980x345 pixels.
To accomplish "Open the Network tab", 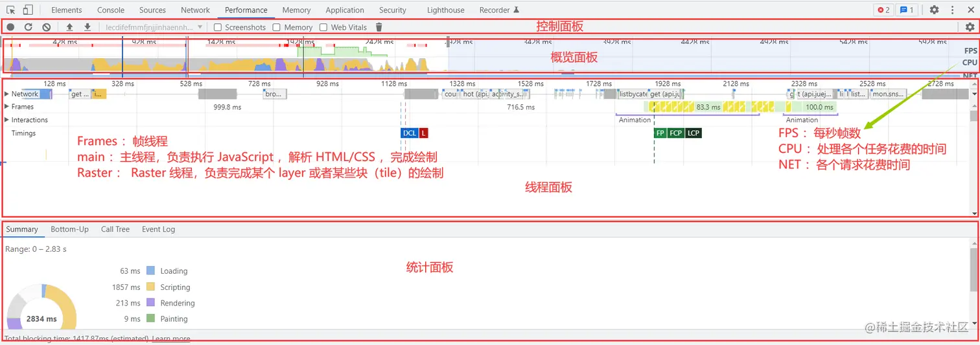I will coord(195,10).
